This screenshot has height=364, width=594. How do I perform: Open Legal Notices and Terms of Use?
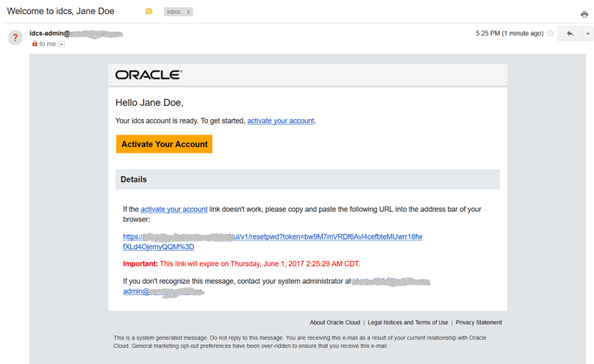point(408,322)
